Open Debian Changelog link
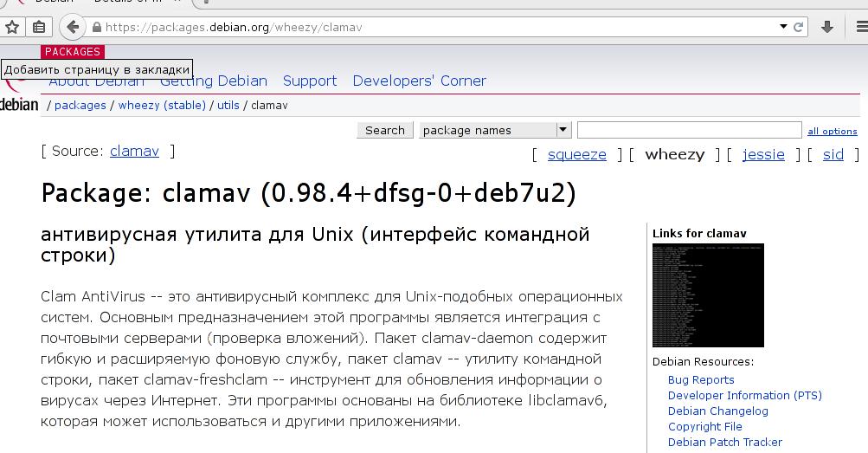The width and height of the screenshot is (868, 453). coord(718,411)
